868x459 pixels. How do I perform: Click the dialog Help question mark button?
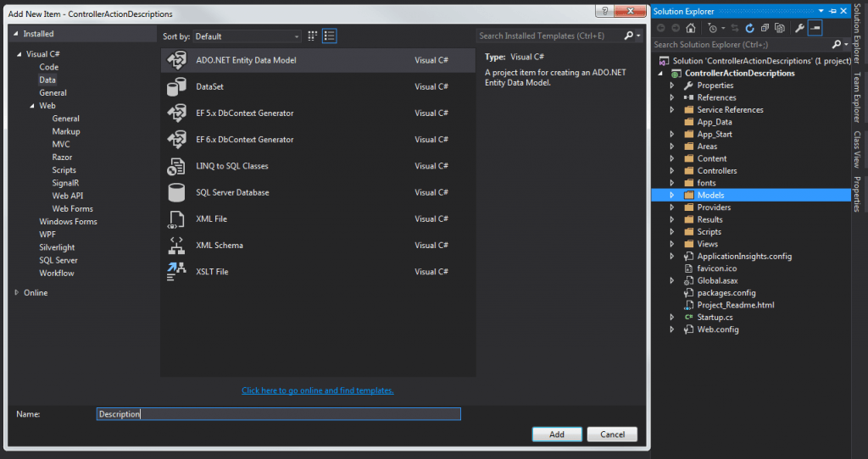pos(604,10)
